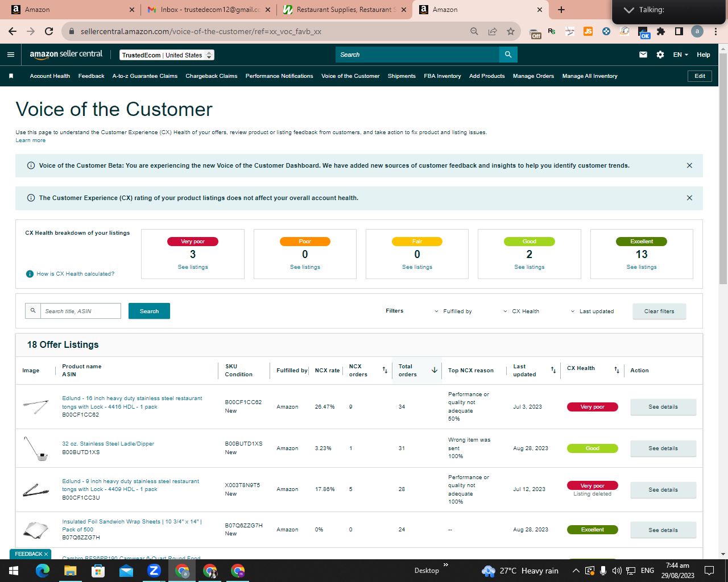
Task: Open the Seller Central hamburger menu
Action: pyautogui.click(x=11, y=55)
